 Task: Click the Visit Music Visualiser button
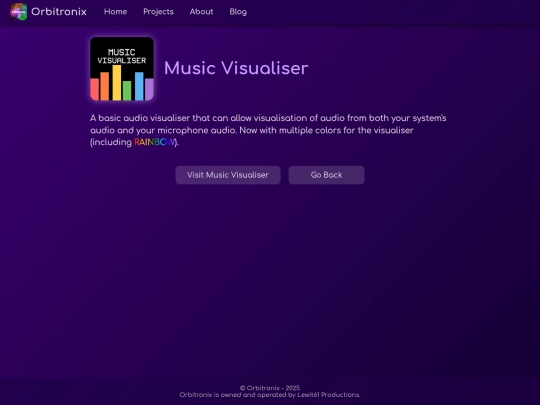[228, 175]
